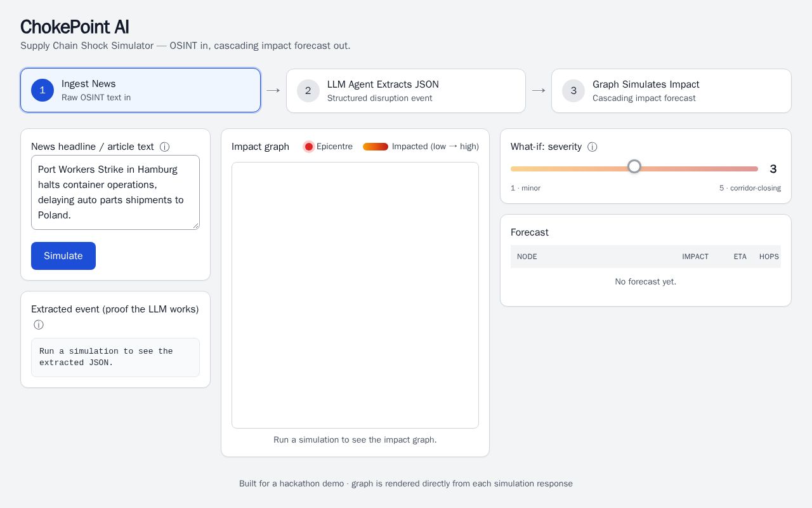Click the Forecast panel heading
This screenshot has height=508, width=812.
pyautogui.click(x=530, y=232)
